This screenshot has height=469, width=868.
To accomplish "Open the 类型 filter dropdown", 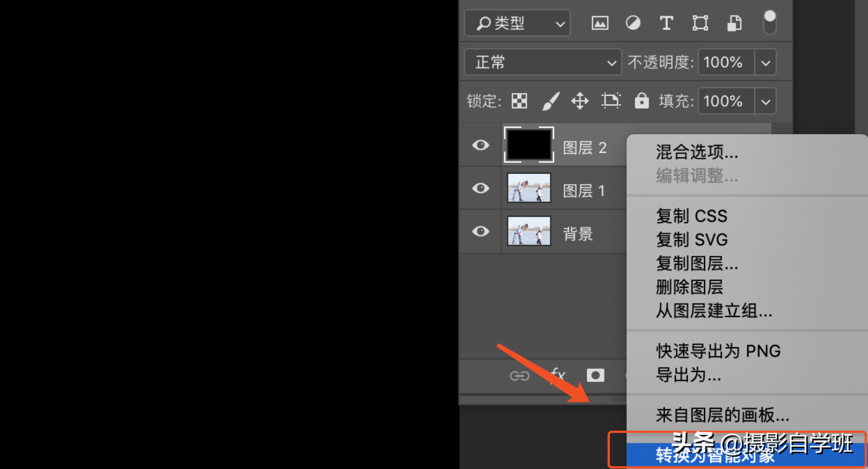I will [517, 24].
